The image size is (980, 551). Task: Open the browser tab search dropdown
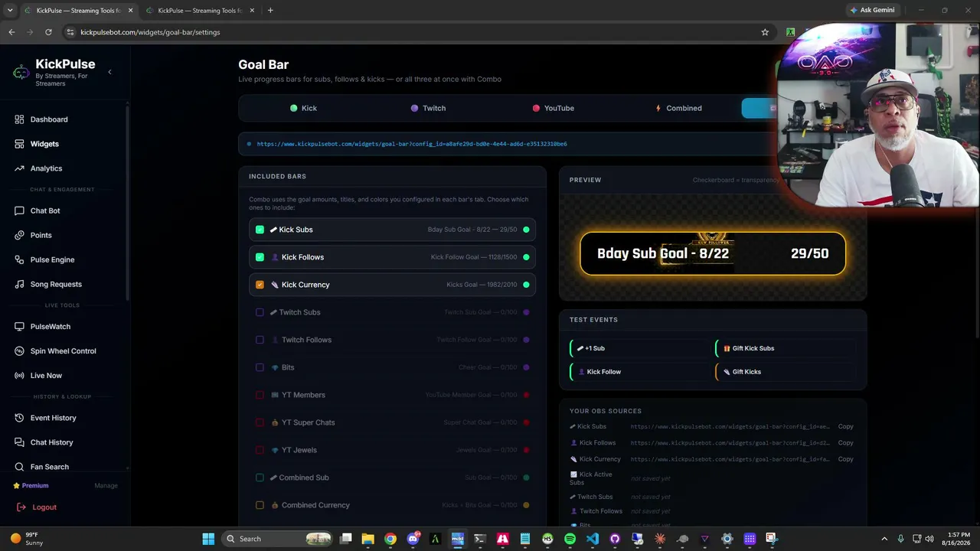point(10,10)
